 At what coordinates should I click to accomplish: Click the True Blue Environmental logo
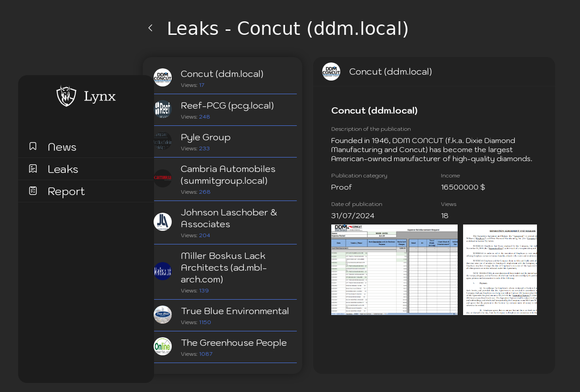point(163,315)
